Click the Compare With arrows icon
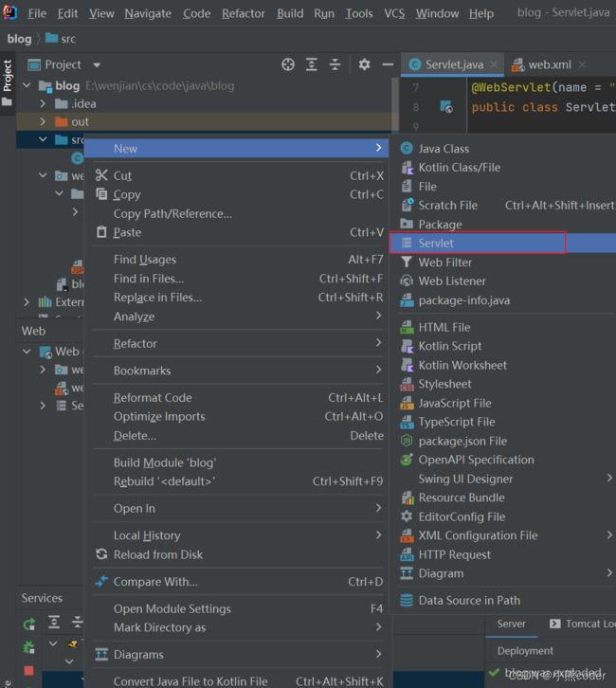The image size is (616, 688). point(101,581)
